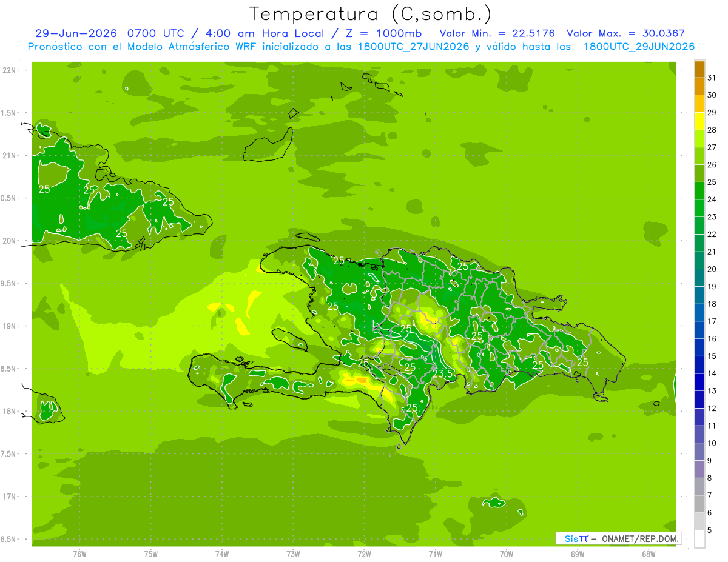The width and height of the screenshot is (728, 562).
Task: Click the "69W" longitude axis label
Action: 578,554
